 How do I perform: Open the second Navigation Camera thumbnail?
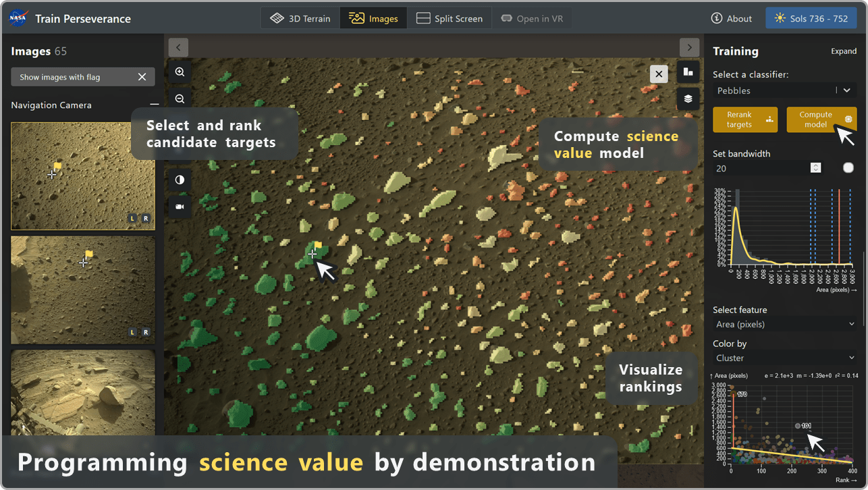pos(83,290)
